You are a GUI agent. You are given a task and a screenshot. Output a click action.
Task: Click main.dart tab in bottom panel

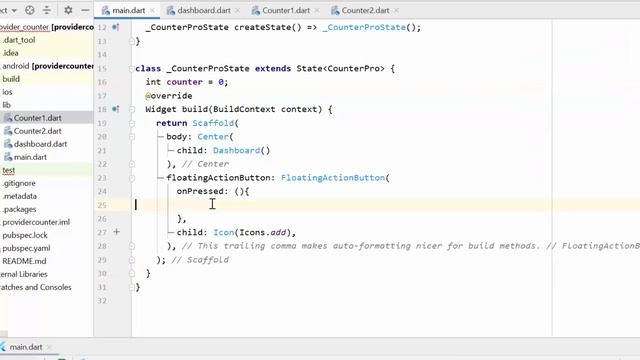pyautogui.click(x=25, y=347)
